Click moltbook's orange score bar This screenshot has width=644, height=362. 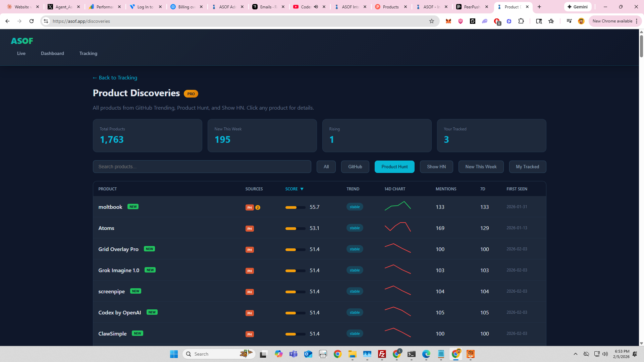[295, 207]
